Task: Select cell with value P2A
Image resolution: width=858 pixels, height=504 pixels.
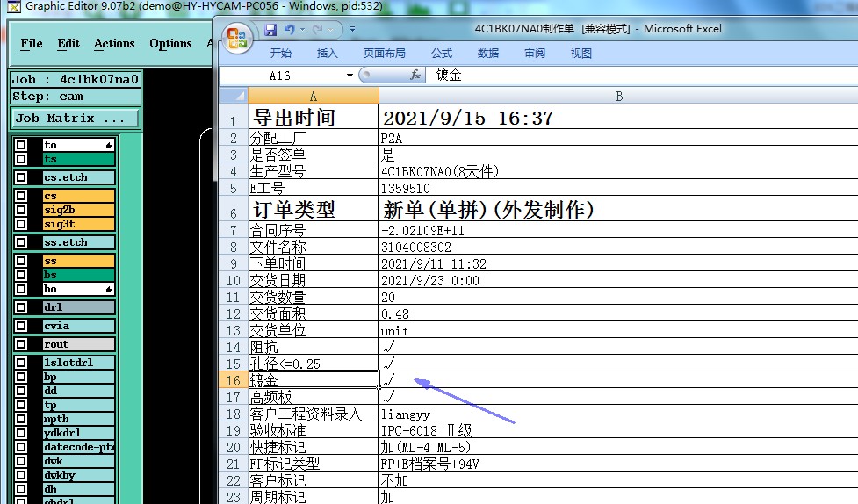Action: point(618,138)
